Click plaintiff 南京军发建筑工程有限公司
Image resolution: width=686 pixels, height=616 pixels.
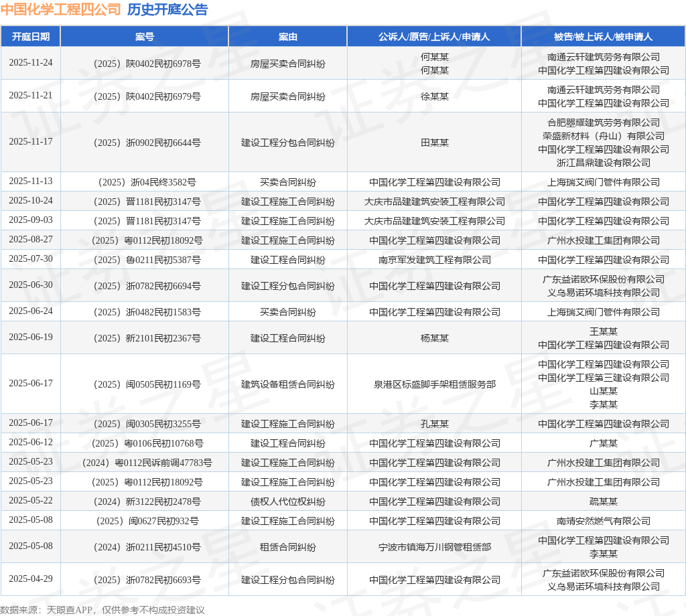point(434,260)
